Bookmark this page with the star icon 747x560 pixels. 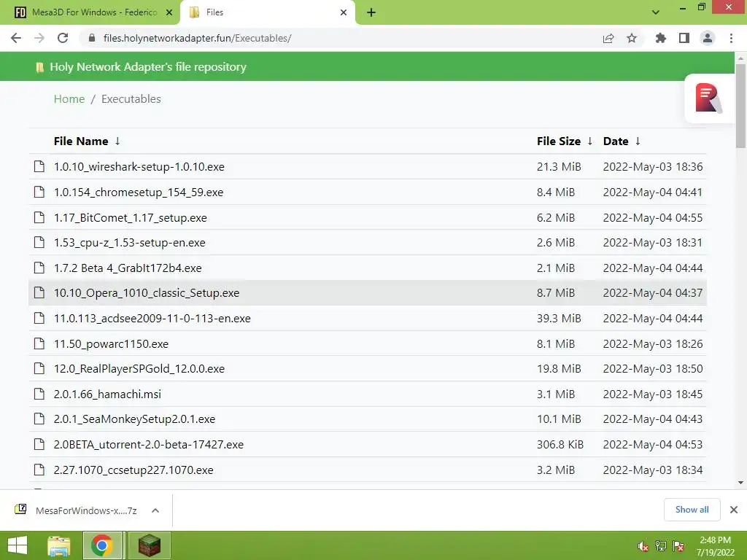[632, 38]
